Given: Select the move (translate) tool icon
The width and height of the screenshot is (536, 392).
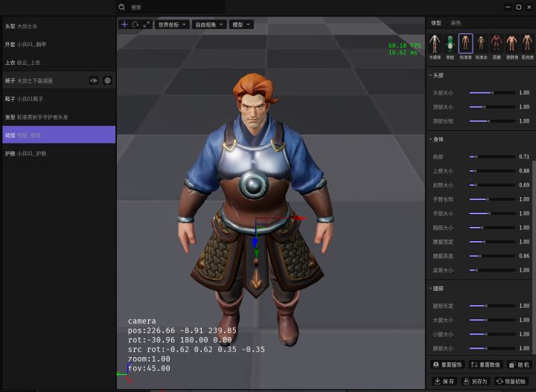Looking at the screenshot, I should pos(124,25).
